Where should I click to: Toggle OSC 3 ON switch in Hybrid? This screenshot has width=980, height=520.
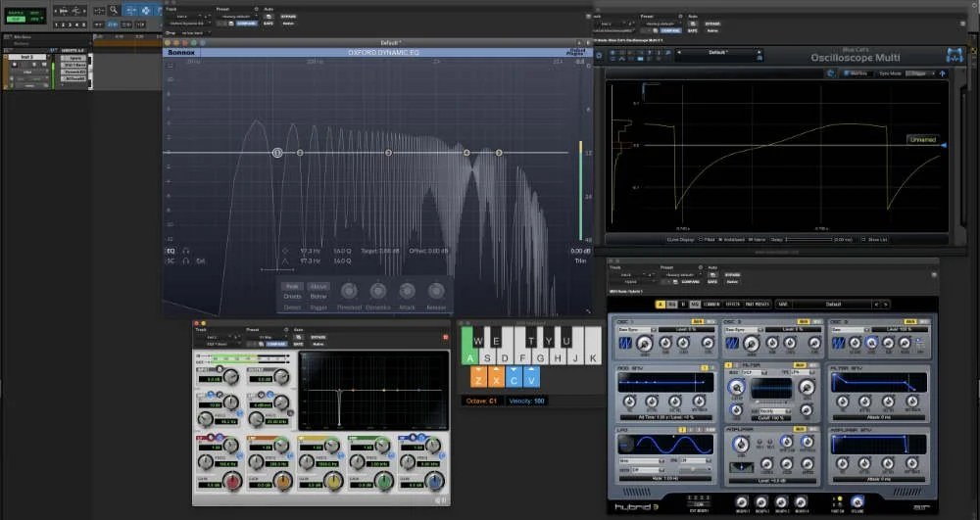point(910,322)
